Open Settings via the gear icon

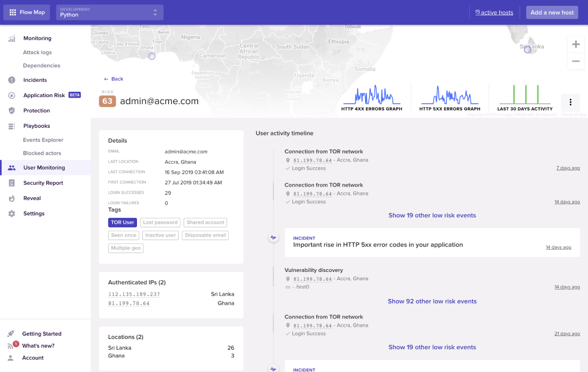point(12,214)
